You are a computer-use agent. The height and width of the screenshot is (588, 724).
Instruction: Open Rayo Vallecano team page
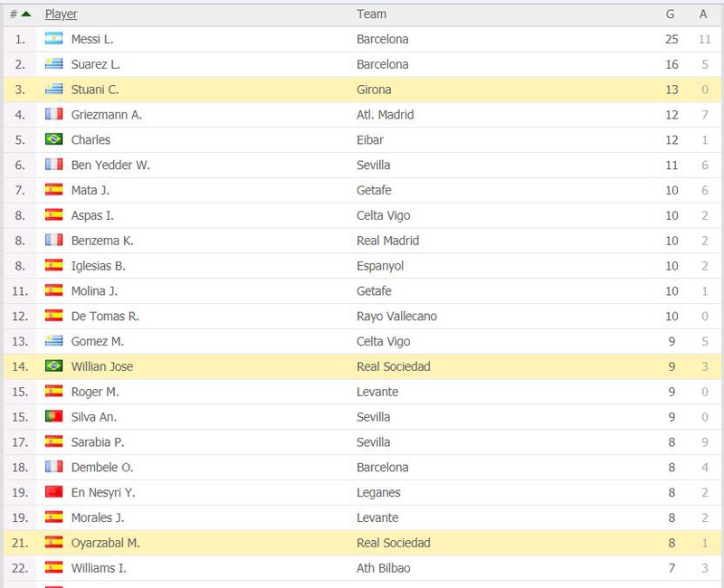point(396,316)
